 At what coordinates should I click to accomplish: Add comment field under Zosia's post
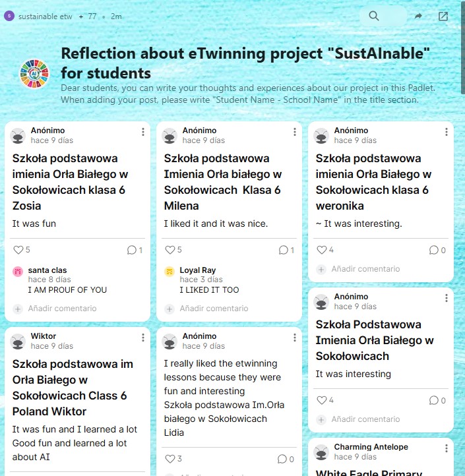pyautogui.click(x=62, y=309)
